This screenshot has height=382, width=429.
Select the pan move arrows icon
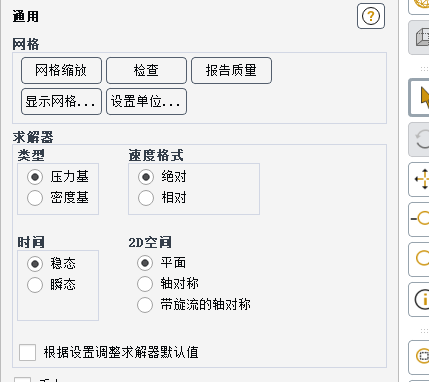coord(419,179)
